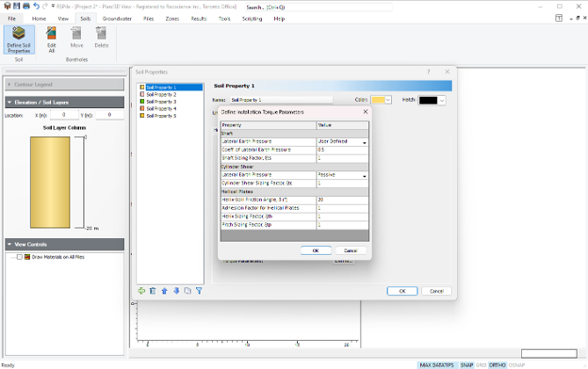588x369 pixels.
Task: Click the Edit All boreholes icon
Action: tap(52, 40)
